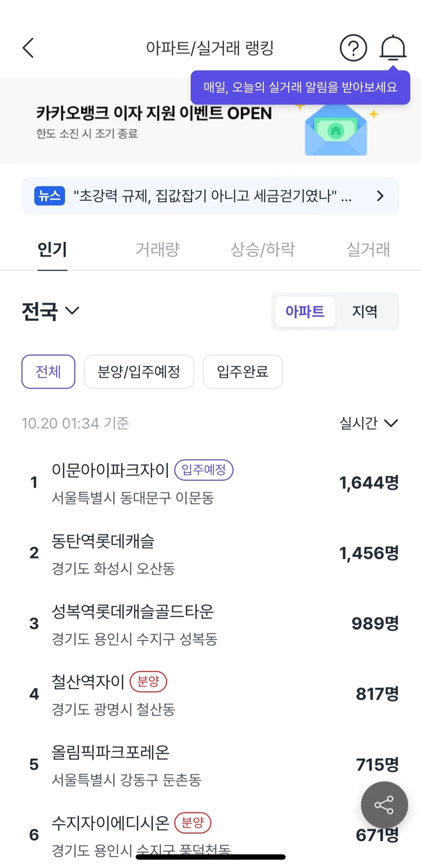Viewport: 421px width, 868px height.
Task: Open help question mark icon
Action: coord(353,48)
